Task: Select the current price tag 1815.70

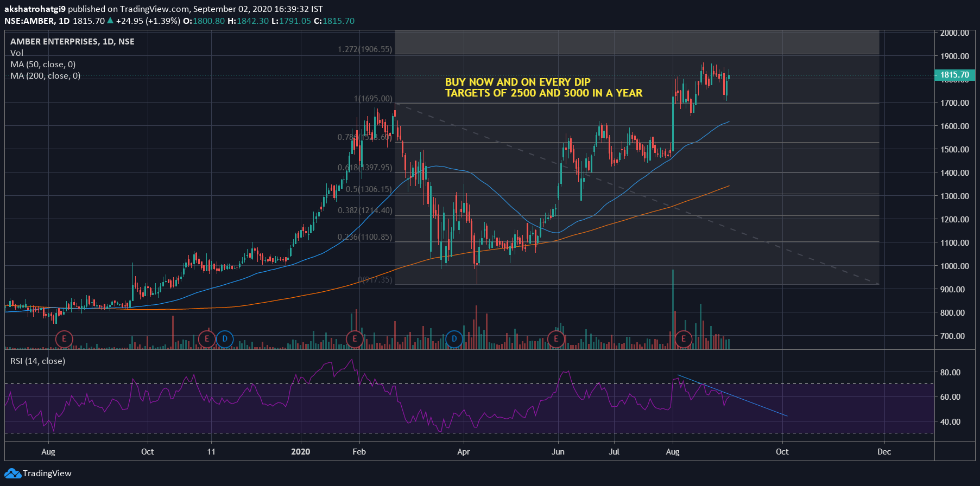Action: [x=954, y=75]
